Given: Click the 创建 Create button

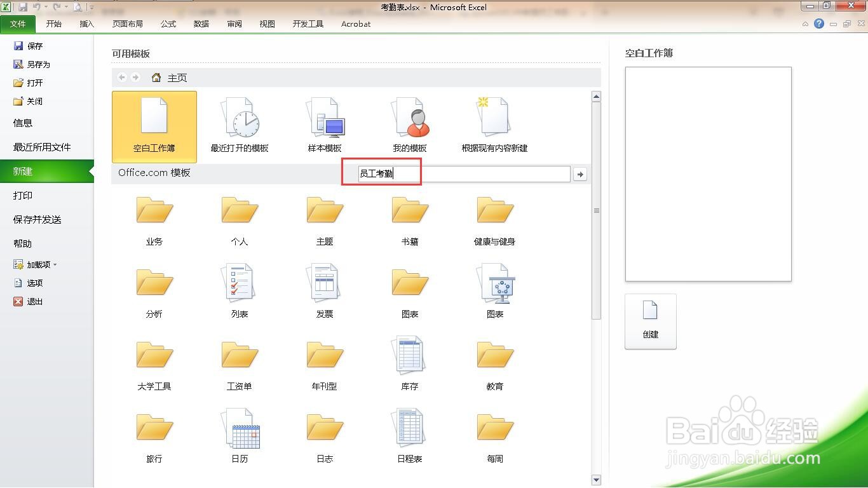Looking at the screenshot, I should 651,322.
